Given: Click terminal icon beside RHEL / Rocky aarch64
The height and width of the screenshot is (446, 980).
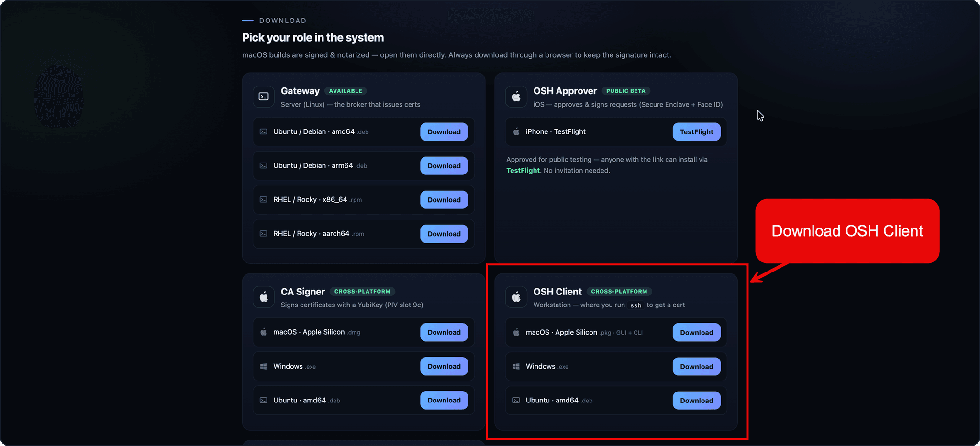Looking at the screenshot, I should click(x=263, y=233).
